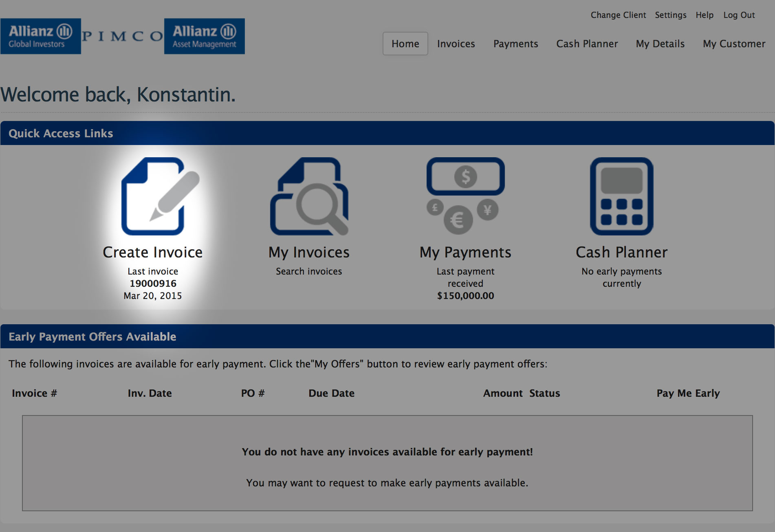This screenshot has height=532, width=775.
Task: Navigate to My Customer section
Action: coord(733,44)
